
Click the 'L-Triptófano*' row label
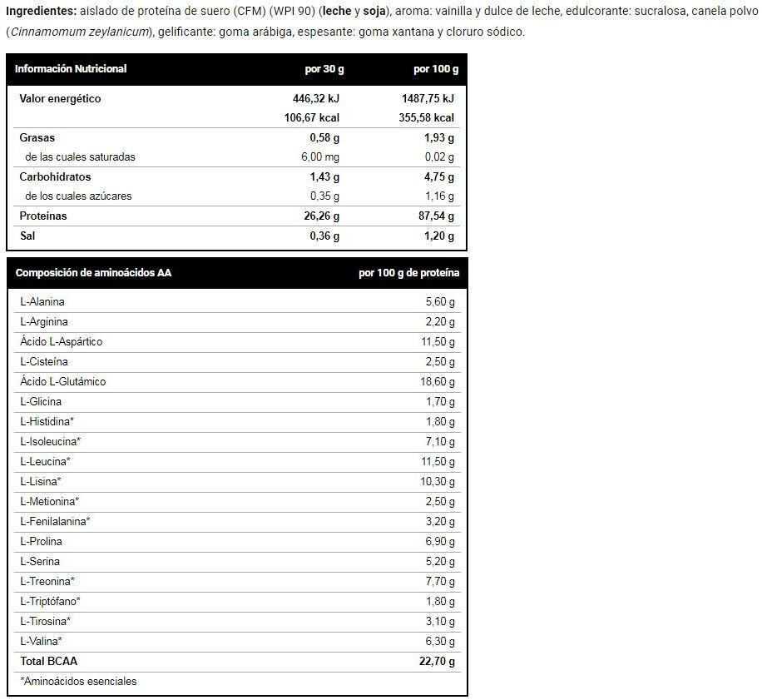coord(51,602)
